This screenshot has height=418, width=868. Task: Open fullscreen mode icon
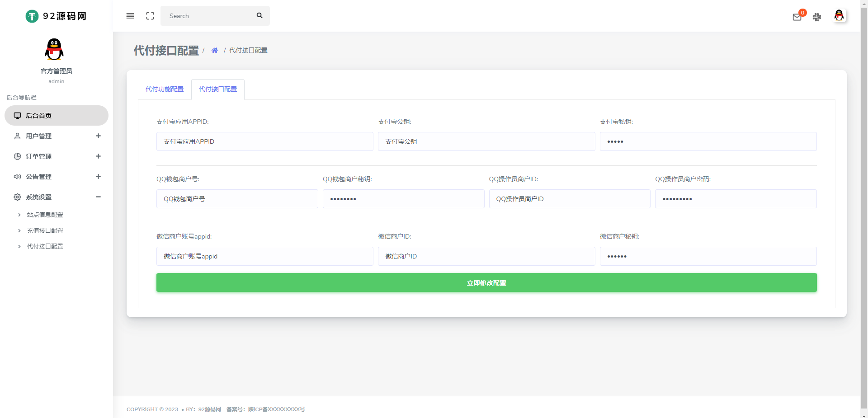pyautogui.click(x=150, y=16)
